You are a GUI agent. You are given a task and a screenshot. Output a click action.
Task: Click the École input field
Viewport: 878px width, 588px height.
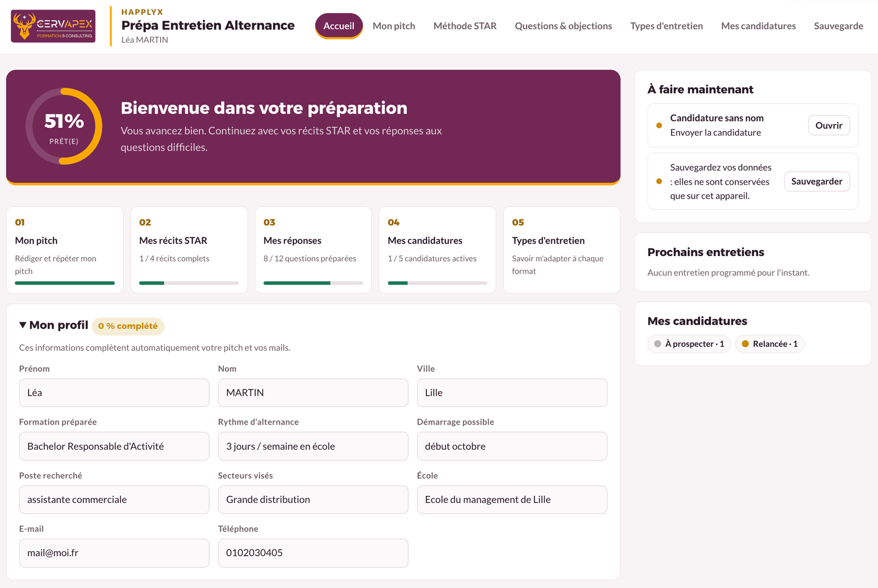pyautogui.click(x=512, y=500)
